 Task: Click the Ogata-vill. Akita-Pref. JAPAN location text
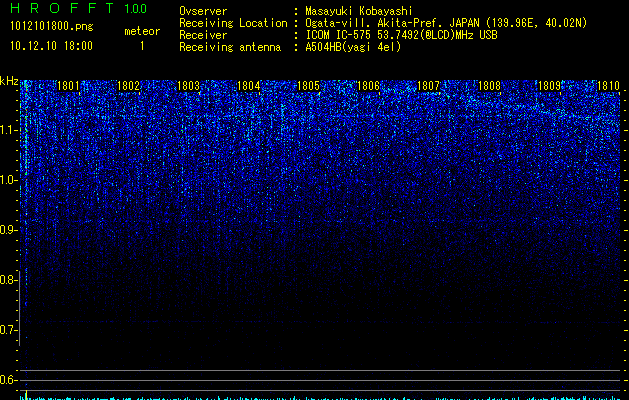(x=446, y=23)
